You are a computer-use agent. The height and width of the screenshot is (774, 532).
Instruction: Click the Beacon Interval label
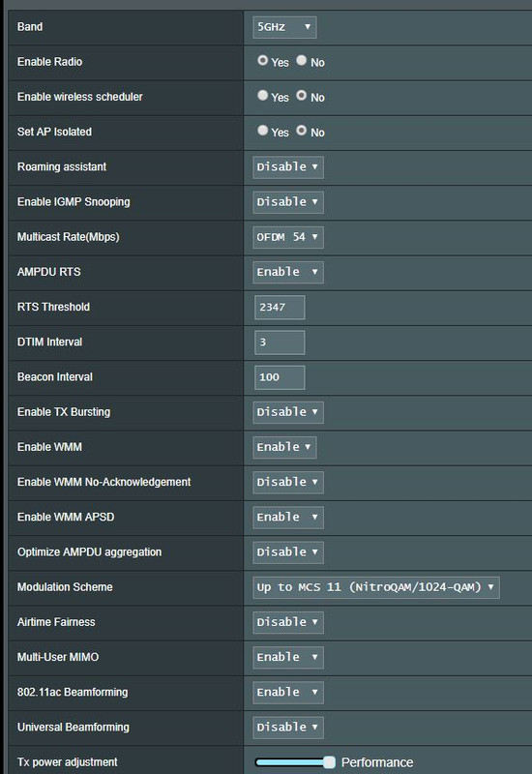coord(55,377)
